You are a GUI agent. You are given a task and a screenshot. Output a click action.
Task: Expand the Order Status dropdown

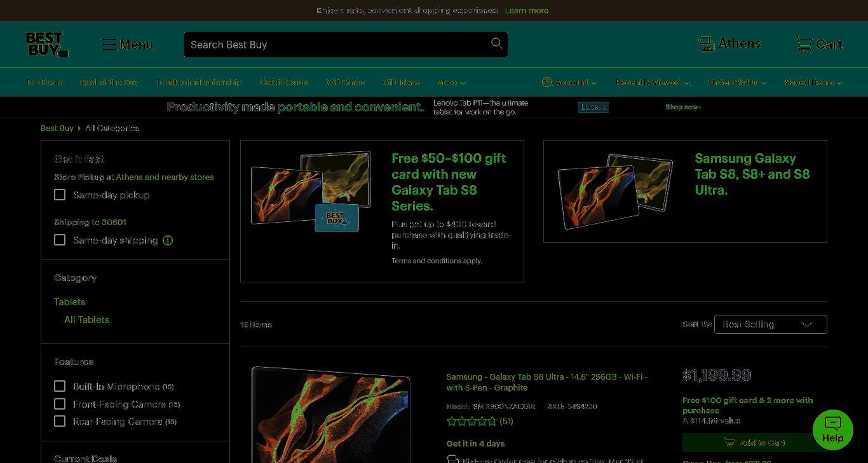point(737,83)
